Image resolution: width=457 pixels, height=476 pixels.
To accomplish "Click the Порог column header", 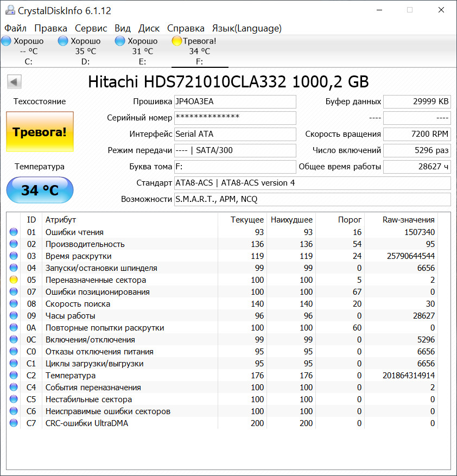I will [x=340, y=219].
